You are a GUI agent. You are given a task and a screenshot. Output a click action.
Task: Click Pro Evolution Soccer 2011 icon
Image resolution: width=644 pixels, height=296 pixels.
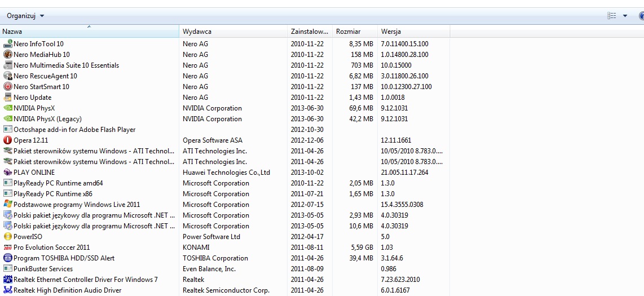(x=7, y=247)
